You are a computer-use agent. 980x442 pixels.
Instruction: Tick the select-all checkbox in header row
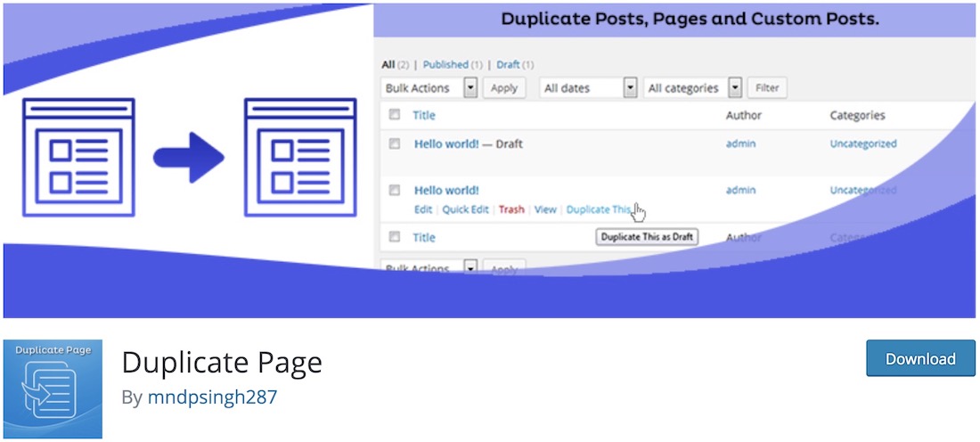[395, 114]
